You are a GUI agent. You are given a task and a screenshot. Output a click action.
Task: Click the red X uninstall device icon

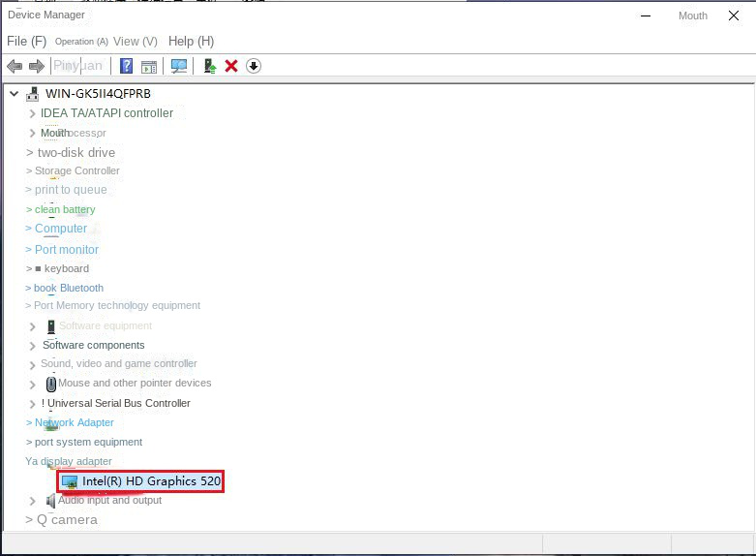231,66
